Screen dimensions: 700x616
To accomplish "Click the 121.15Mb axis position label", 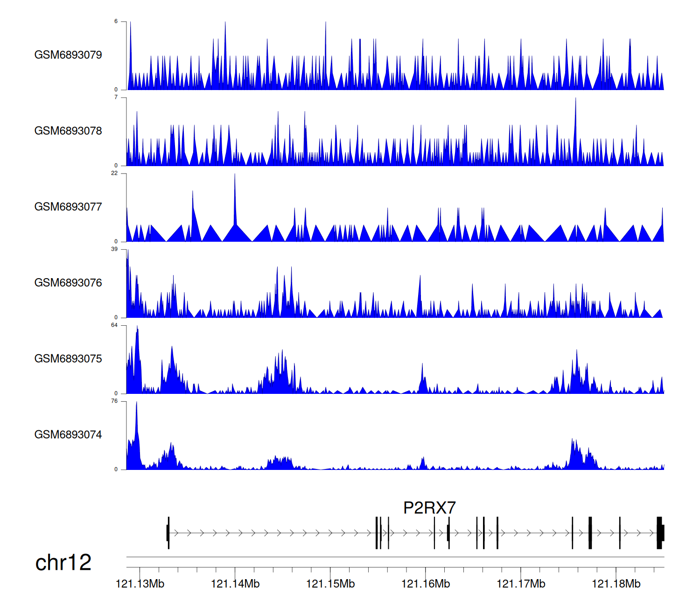I will tap(330, 584).
